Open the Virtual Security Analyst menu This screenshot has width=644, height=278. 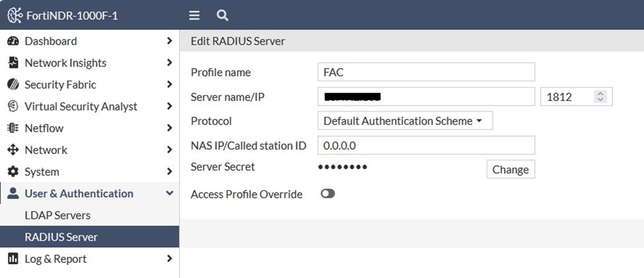pos(90,106)
